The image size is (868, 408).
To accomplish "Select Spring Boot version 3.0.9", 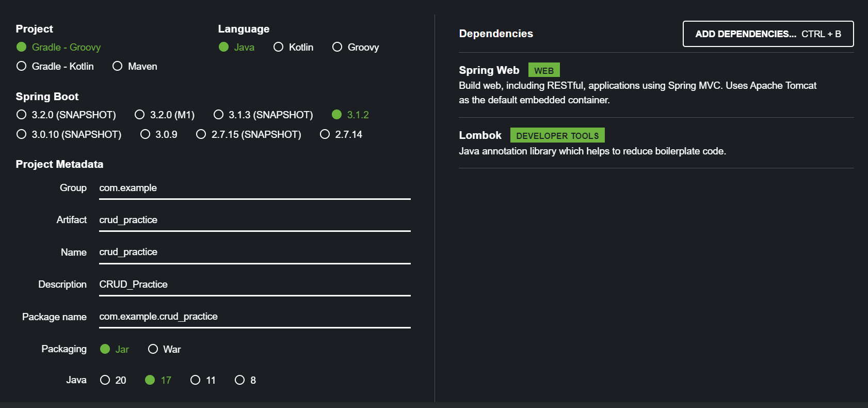I will (x=159, y=134).
